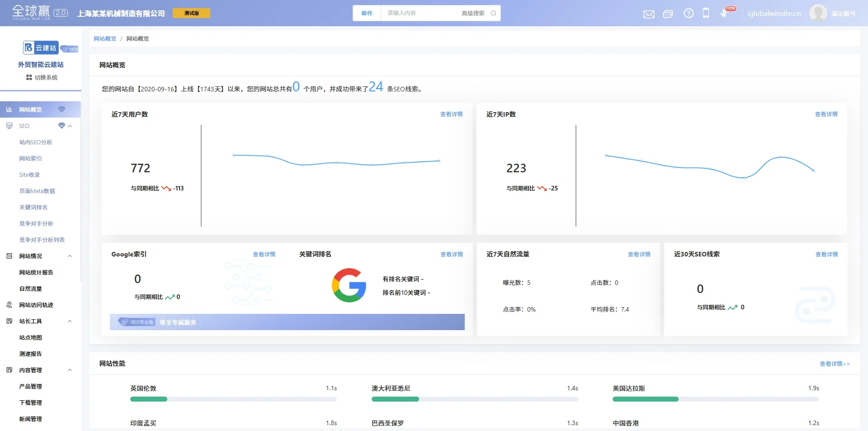Image resolution: width=868 pixels, height=431 pixels.
Task: Click the help question mark icon
Action: click(x=688, y=14)
